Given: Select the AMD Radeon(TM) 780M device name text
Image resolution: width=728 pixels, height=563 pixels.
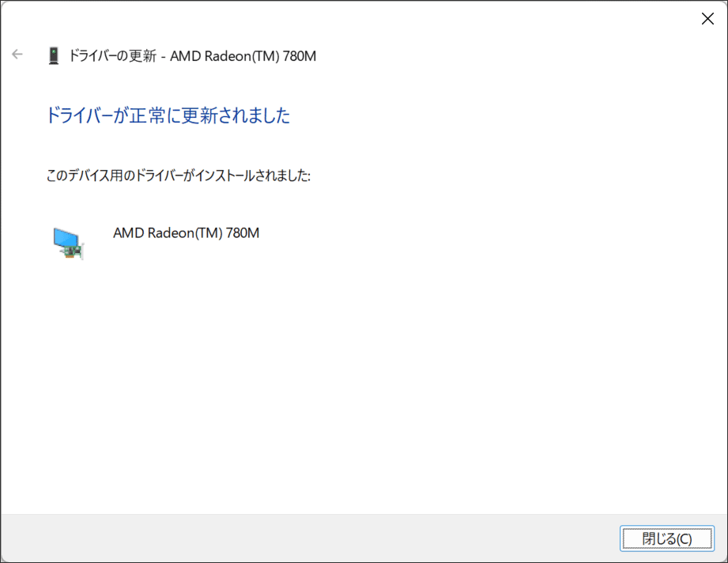Looking at the screenshot, I should (x=187, y=232).
